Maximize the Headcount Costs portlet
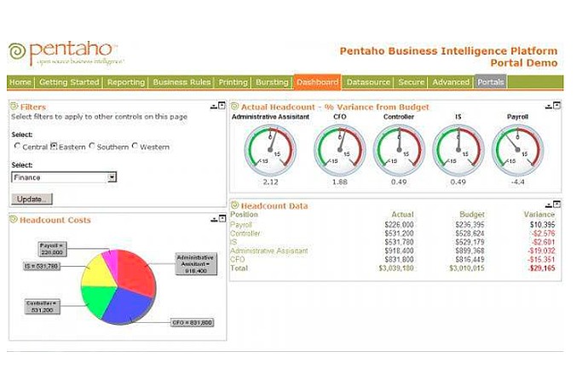 [222, 218]
